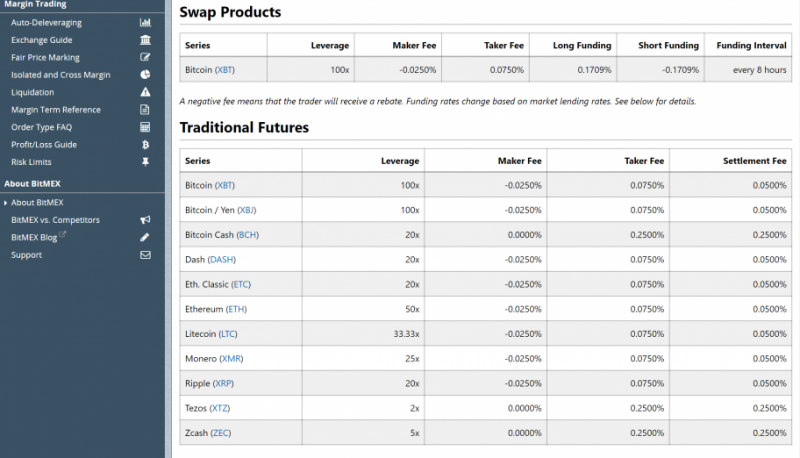Click the Auto-Deleveraging bar chart icon
This screenshot has width=800, height=458.
145,22
